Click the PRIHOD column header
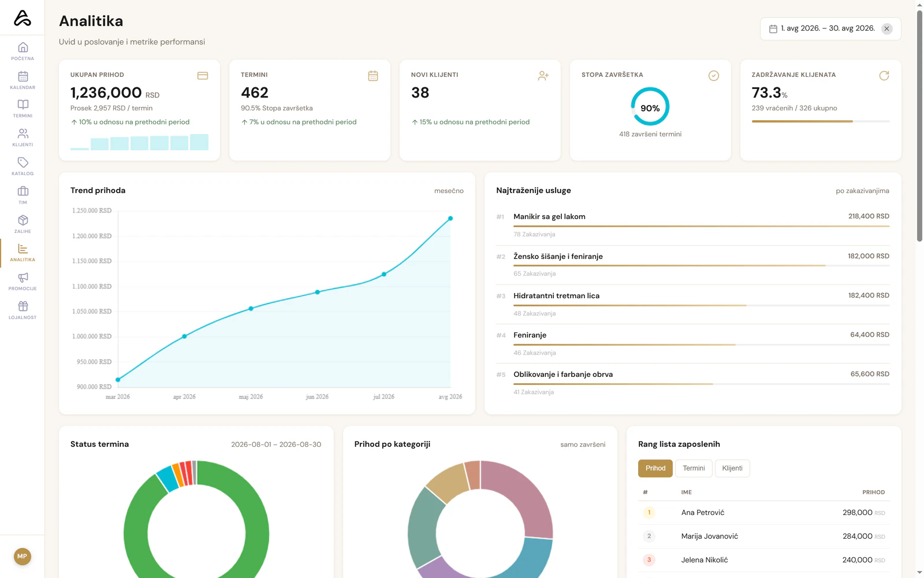Viewport: 924px width, 578px height. (873, 492)
